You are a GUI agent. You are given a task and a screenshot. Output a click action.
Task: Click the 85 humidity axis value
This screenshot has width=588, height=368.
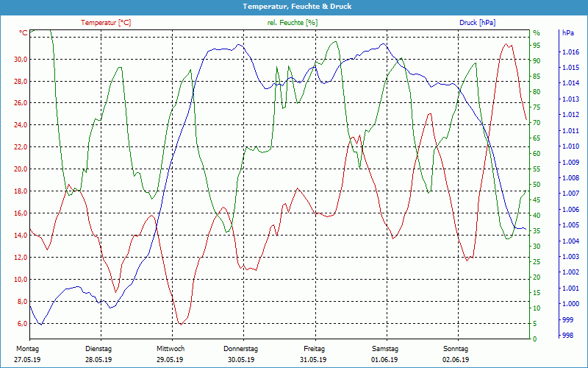coord(537,77)
